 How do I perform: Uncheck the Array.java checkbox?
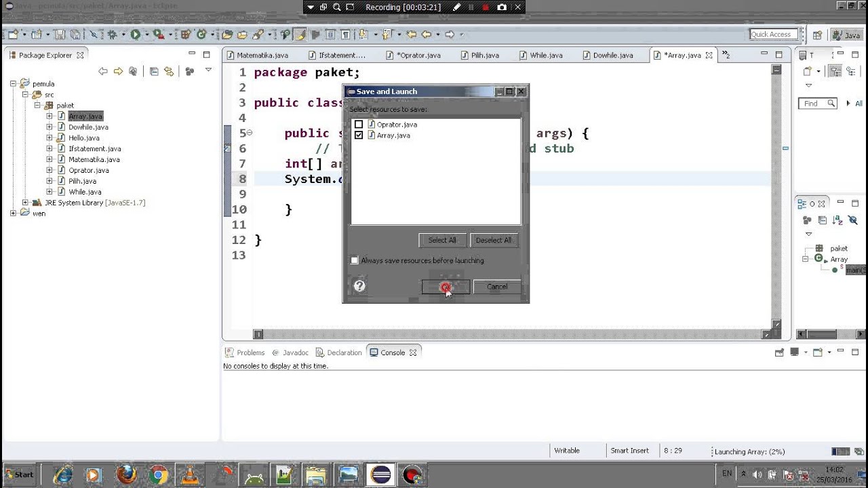[359, 136]
